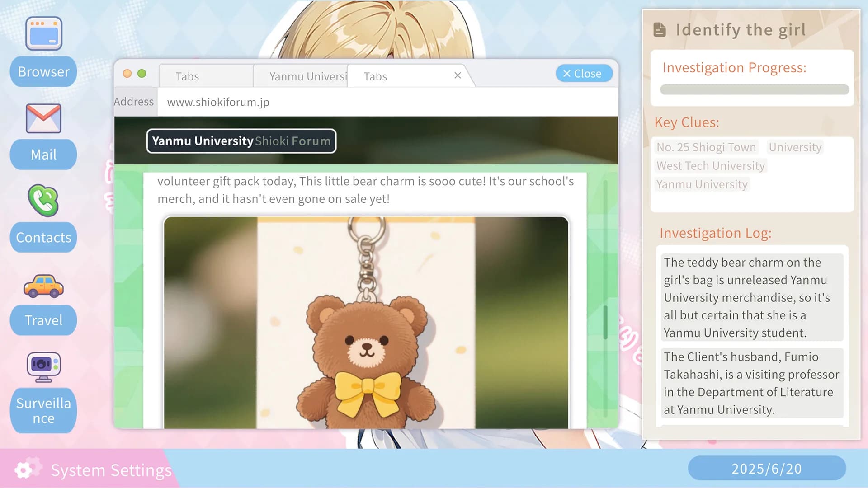Click the browser page scrollbar thumb
The height and width of the screenshot is (488, 868).
pyautogui.click(x=605, y=322)
